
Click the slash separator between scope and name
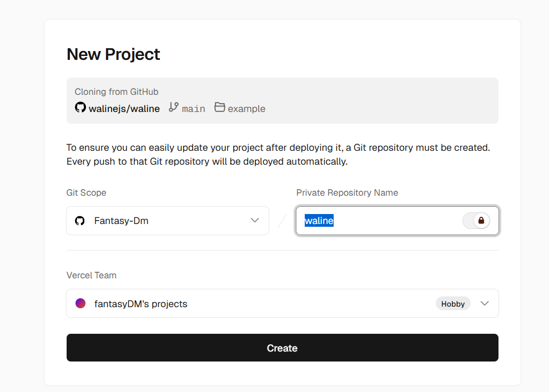(282, 221)
